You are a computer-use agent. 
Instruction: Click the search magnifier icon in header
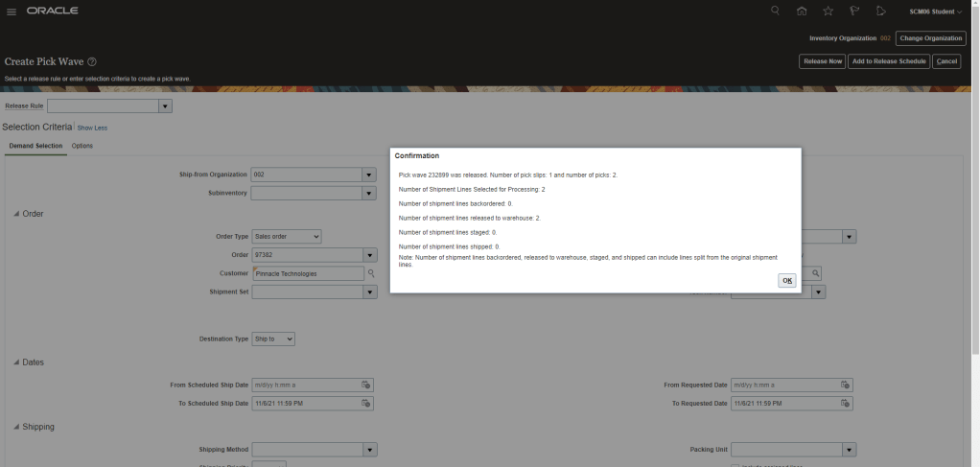775,12
